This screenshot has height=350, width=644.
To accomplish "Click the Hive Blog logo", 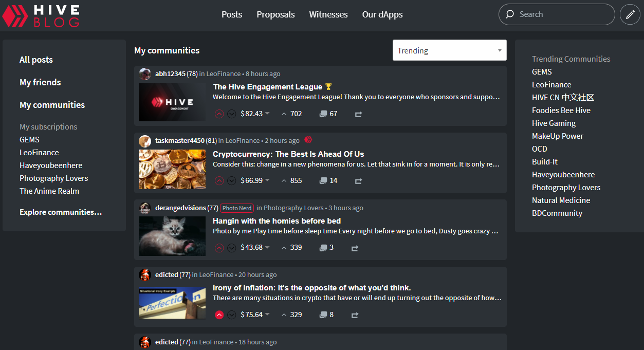I will pos(40,15).
